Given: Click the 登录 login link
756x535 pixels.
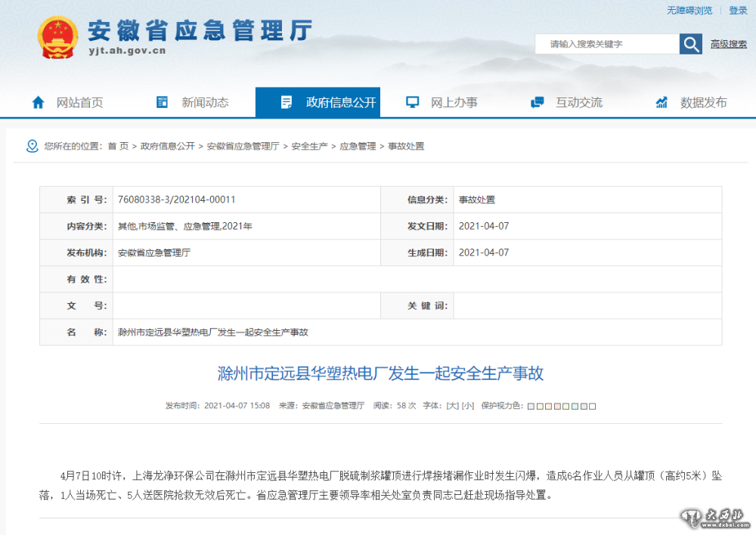Looking at the screenshot, I should tap(738, 11).
